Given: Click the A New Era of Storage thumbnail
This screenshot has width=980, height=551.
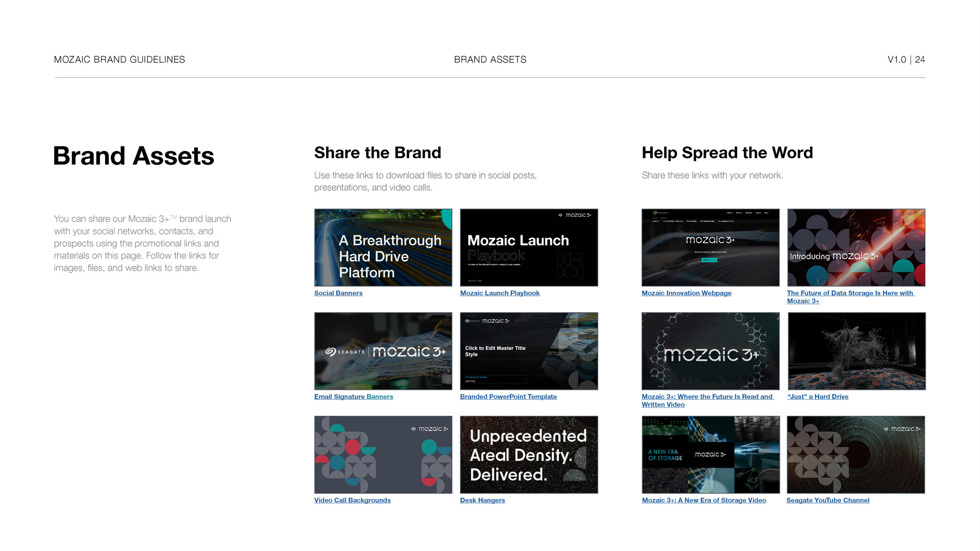Looking at the screenshot, I should point(710,455).
